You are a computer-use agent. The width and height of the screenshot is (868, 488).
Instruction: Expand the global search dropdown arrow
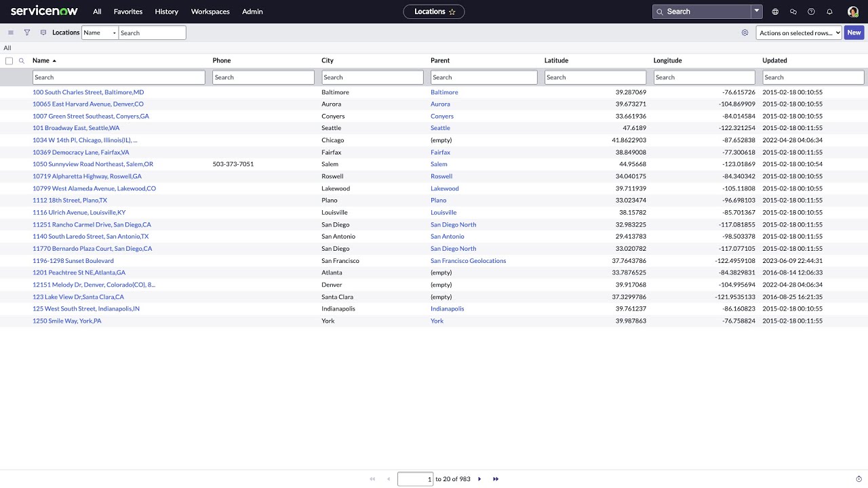(x=757, y=12)
